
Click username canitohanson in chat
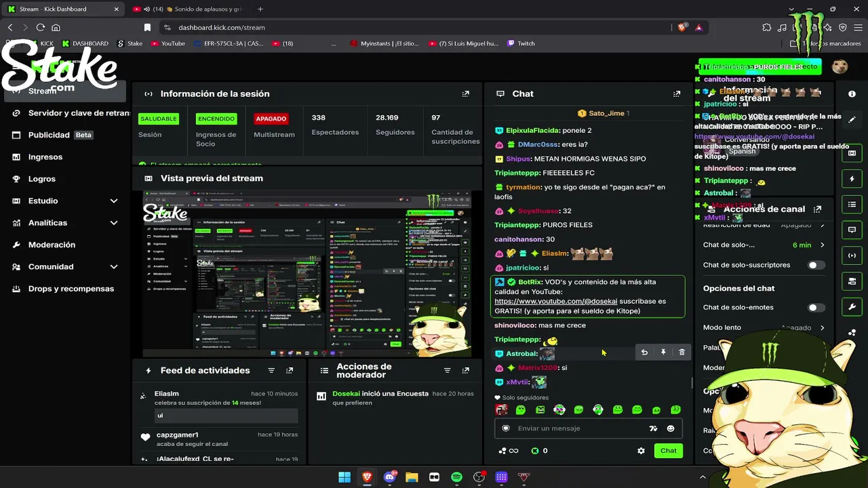tap(519, 239)
